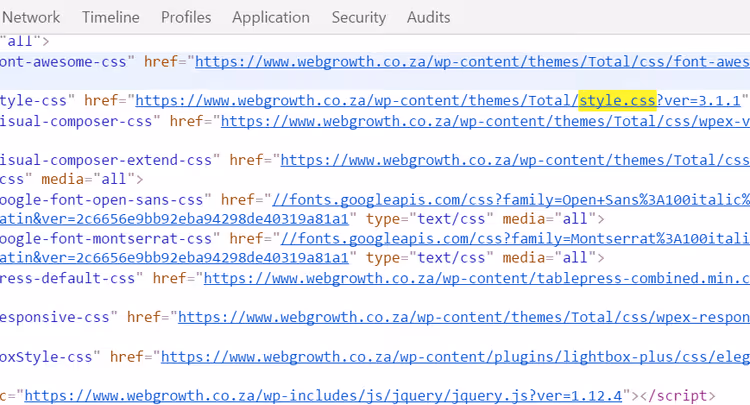Open the visual-composer-extend-css href link

(x=515, y=160)
